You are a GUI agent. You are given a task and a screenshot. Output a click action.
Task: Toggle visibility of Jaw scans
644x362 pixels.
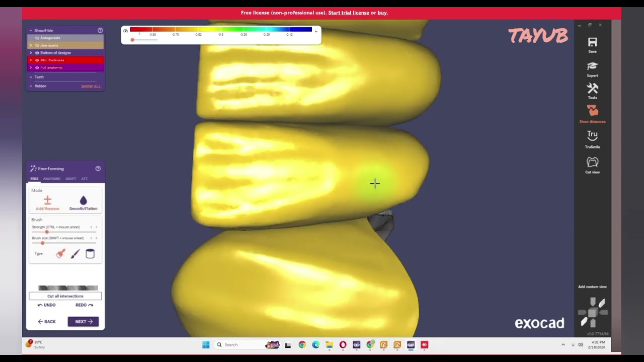pos(37,45)
